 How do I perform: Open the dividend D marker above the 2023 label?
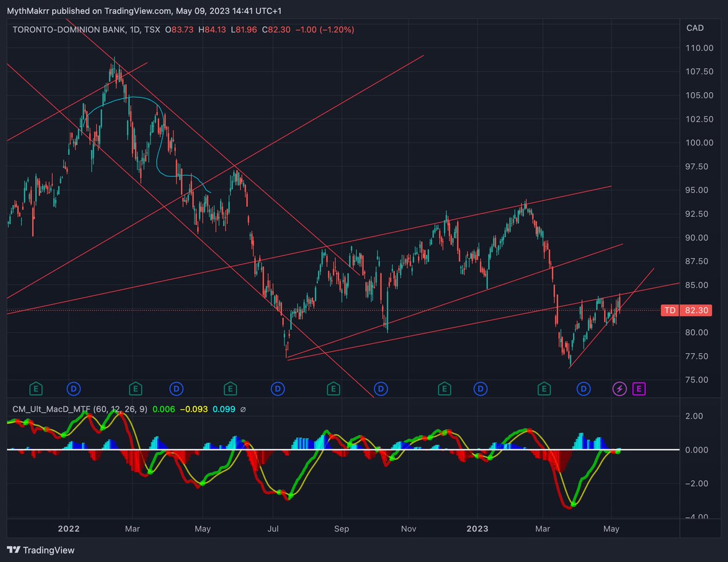click(480, 387)
